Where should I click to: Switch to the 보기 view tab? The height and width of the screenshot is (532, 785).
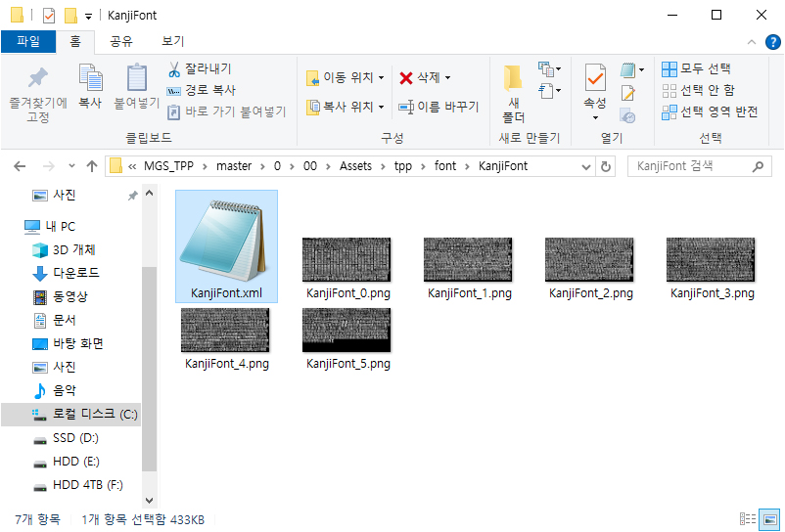(172, 41)
